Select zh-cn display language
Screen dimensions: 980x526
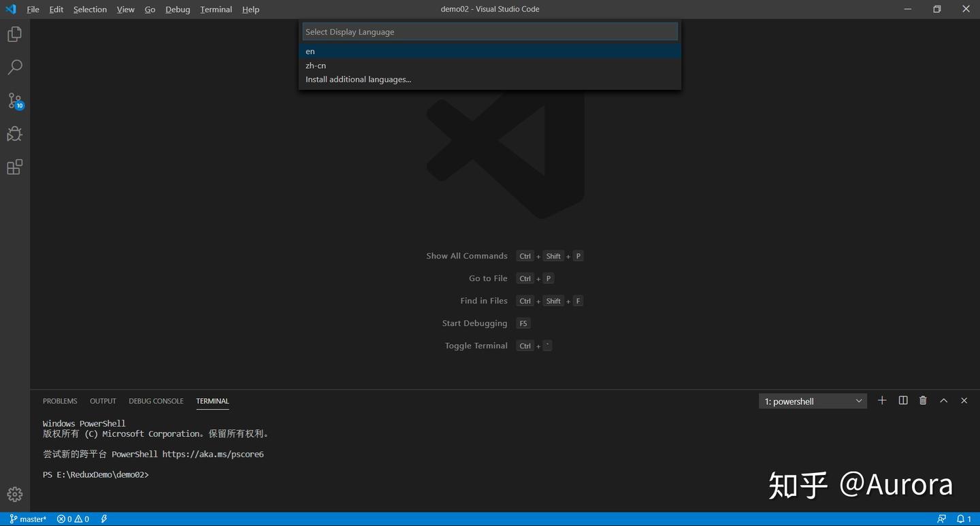point(316,65)
